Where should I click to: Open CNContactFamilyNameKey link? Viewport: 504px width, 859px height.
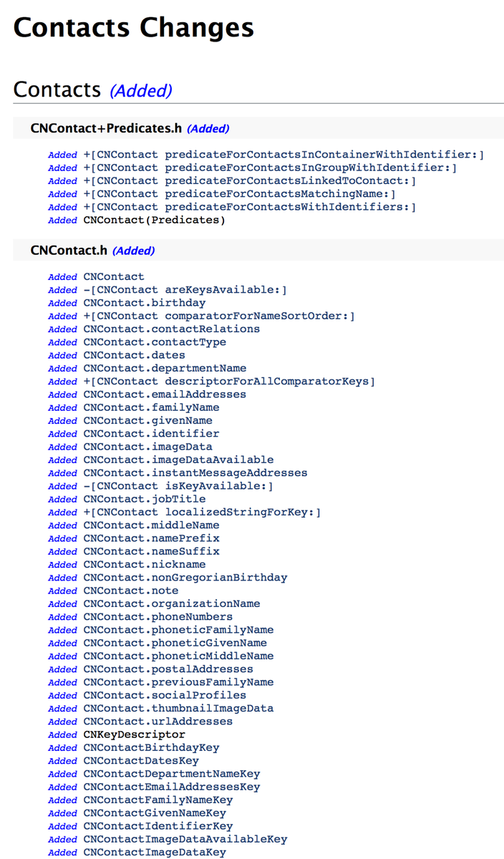pyautogui.click(x=157, y=799)
